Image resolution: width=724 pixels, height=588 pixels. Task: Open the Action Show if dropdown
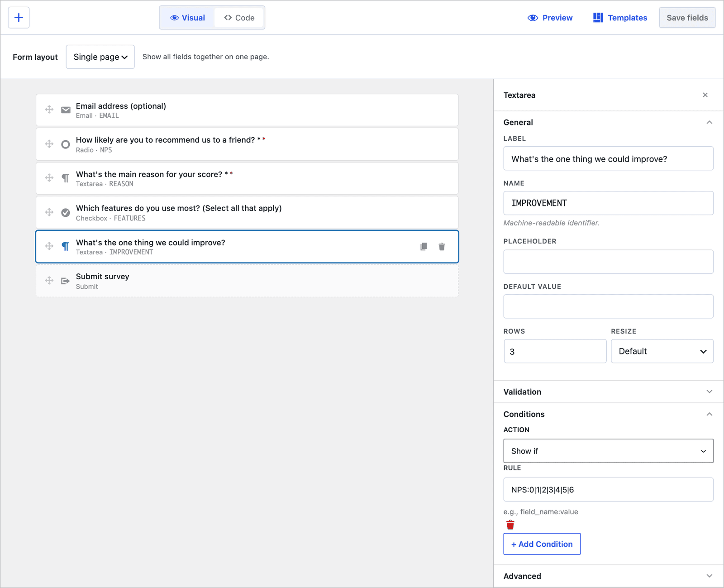[x=608, y=451]
